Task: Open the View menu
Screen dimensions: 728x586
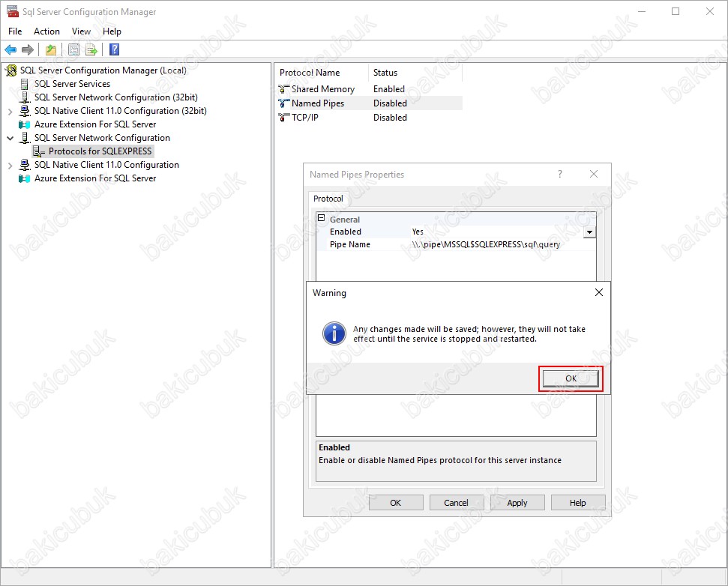Action: point(81,31)
